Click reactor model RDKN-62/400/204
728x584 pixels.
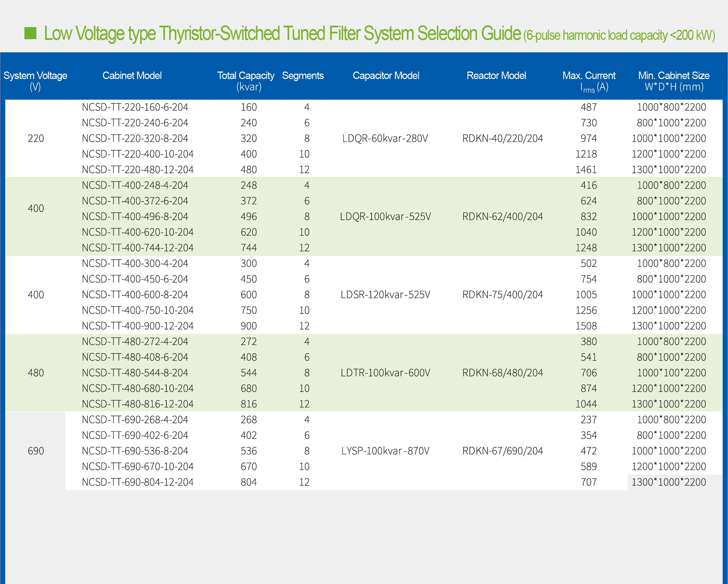pos(503,216)
